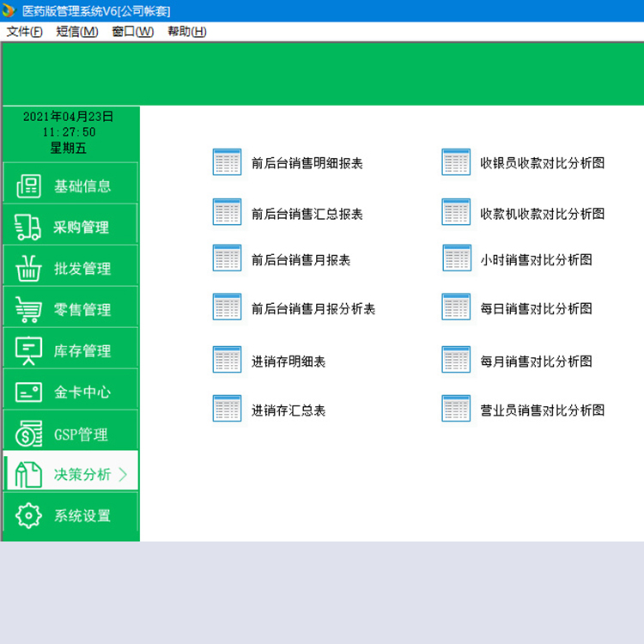The width and height of the screenshot is (644, 644).
Task: Click the clock time 11:27:50
Action: 69,132
